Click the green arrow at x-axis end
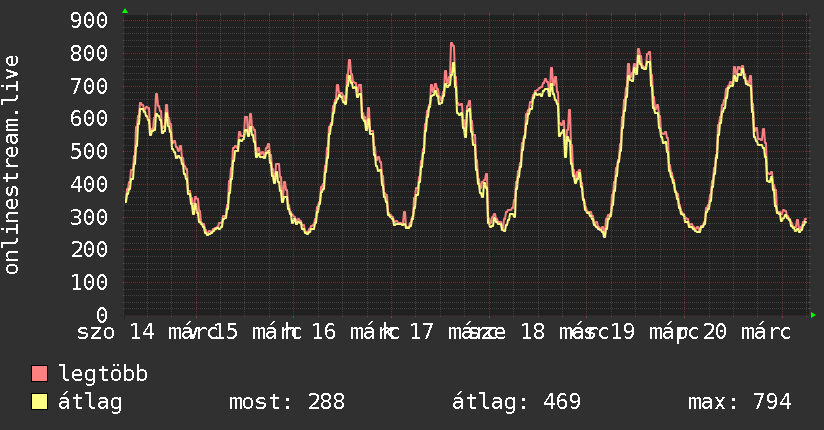Screen dimensions: 824x430 pyautogui.click(x=813, y=315)
